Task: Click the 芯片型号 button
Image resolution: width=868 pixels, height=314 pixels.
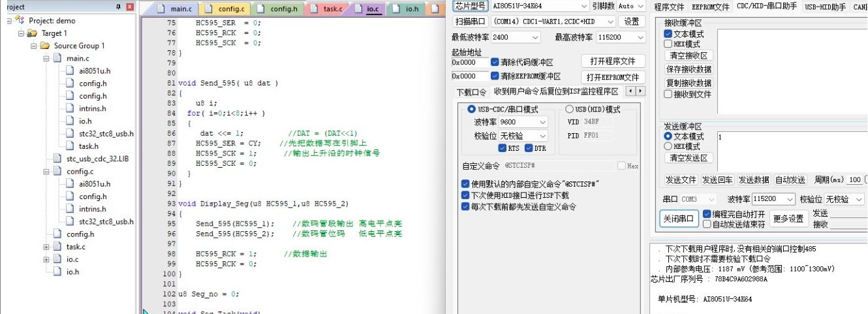Action: click(470, 6)
